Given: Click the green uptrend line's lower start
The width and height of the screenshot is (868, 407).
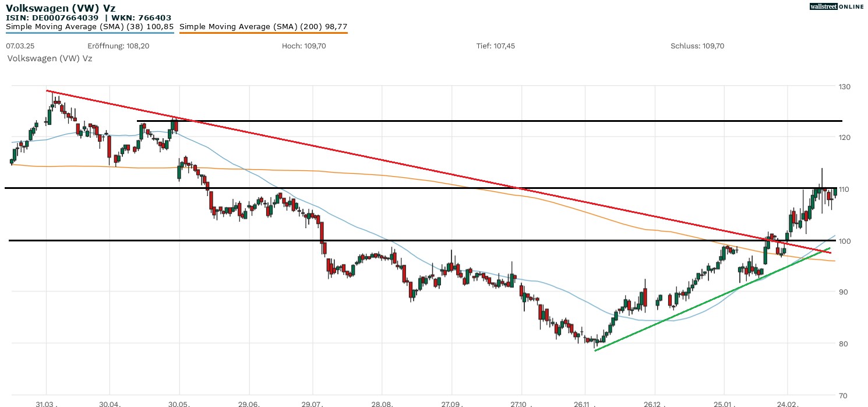Looking at the screenshot, I should click(595, 350).
